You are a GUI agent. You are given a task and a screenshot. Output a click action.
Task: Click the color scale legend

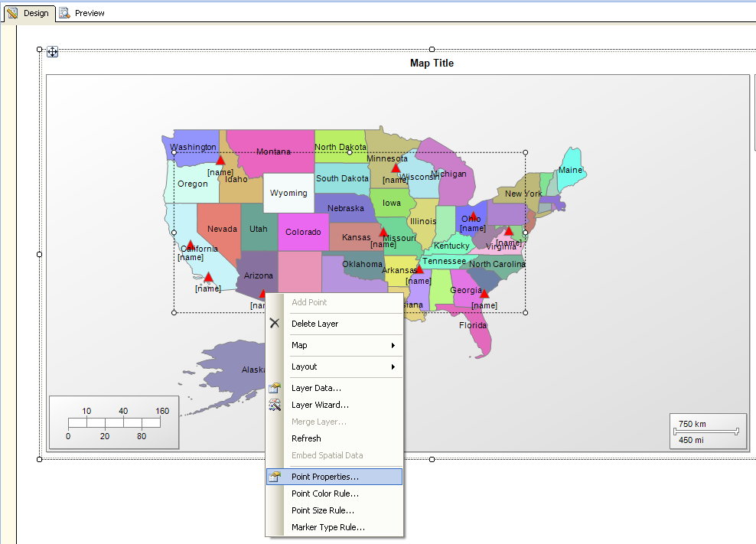point(113,423)
